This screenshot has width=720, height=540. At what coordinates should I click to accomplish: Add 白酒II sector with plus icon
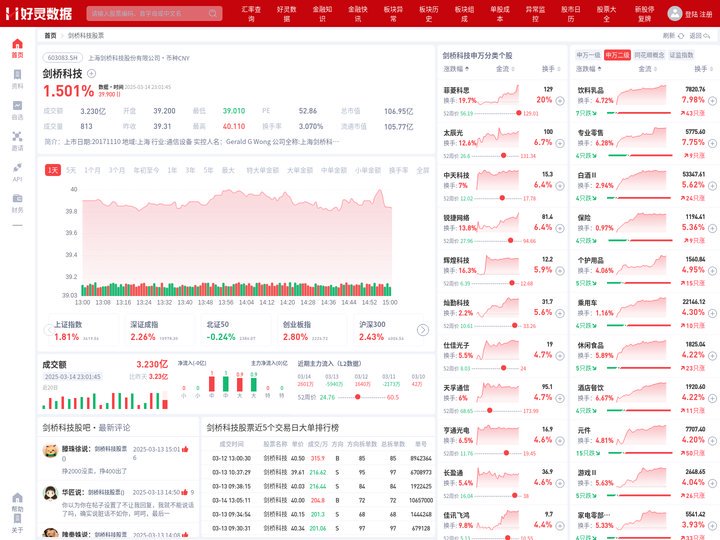click(x=712, y=186)
